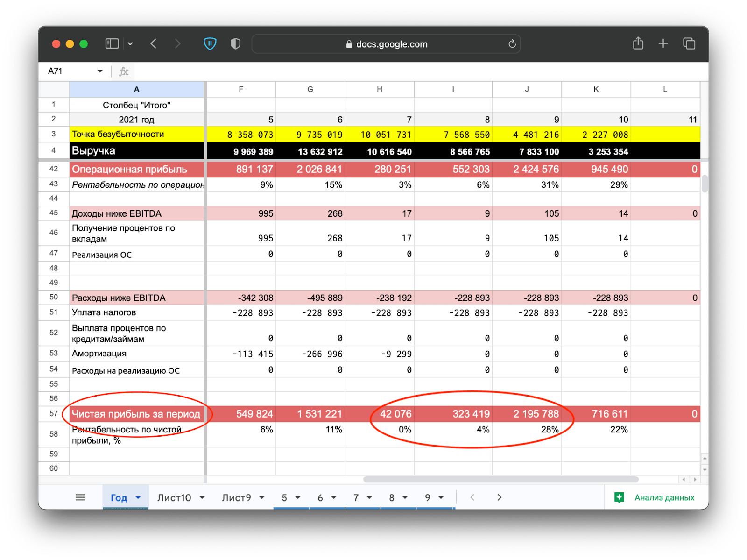Open the Name Box dropdown arrow

pos(100,71)
